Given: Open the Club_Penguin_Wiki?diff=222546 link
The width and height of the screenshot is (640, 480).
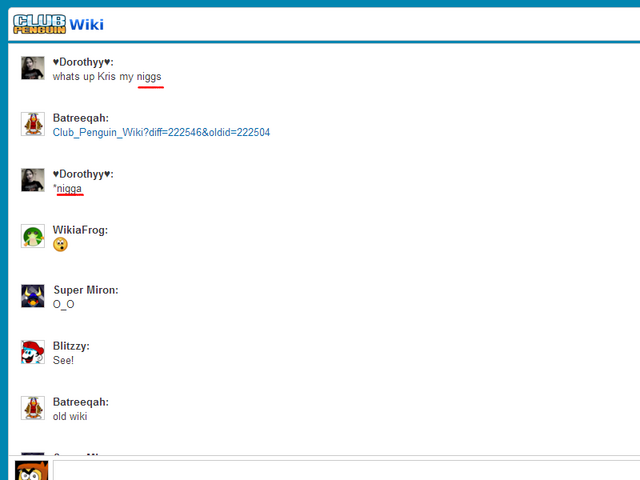Looking at the screenshot, I should coord(161,132).
